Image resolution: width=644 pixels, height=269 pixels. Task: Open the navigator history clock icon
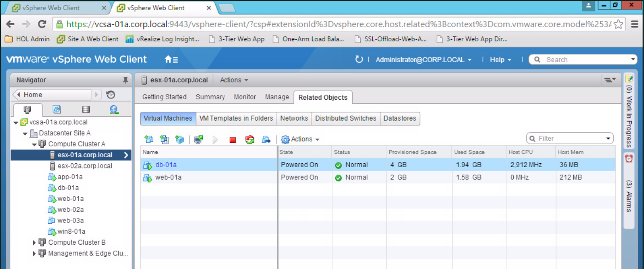click(x=110, y=95)
